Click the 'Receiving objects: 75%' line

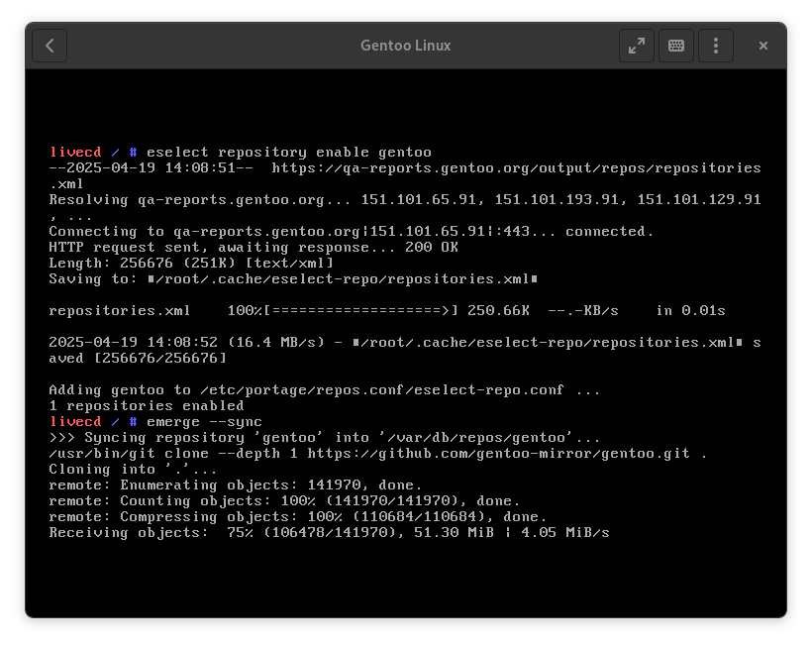pos(329,533)
